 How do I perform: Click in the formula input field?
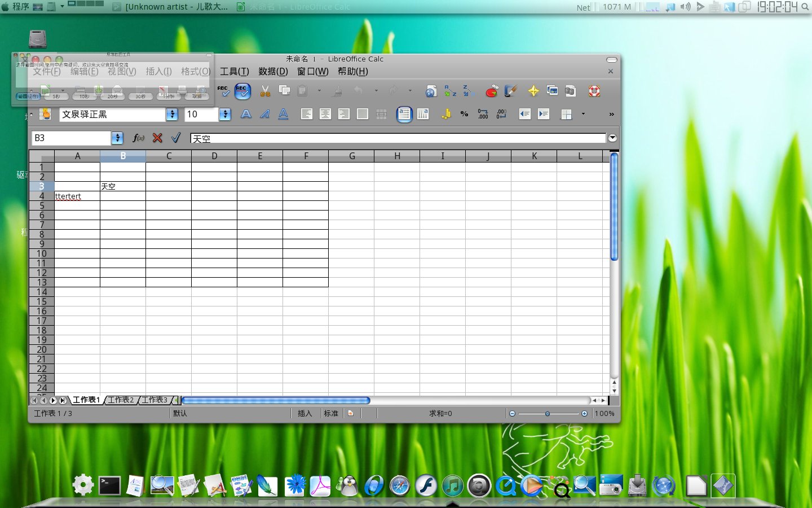click(x=398, y=138)
